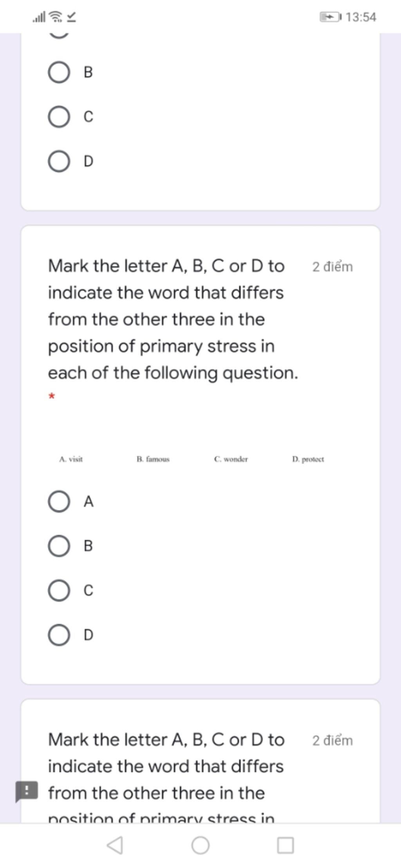This screenshot has width=401, height=868.
Task: Tap the 13:54 clock in status bar
Action: (361, 17)
